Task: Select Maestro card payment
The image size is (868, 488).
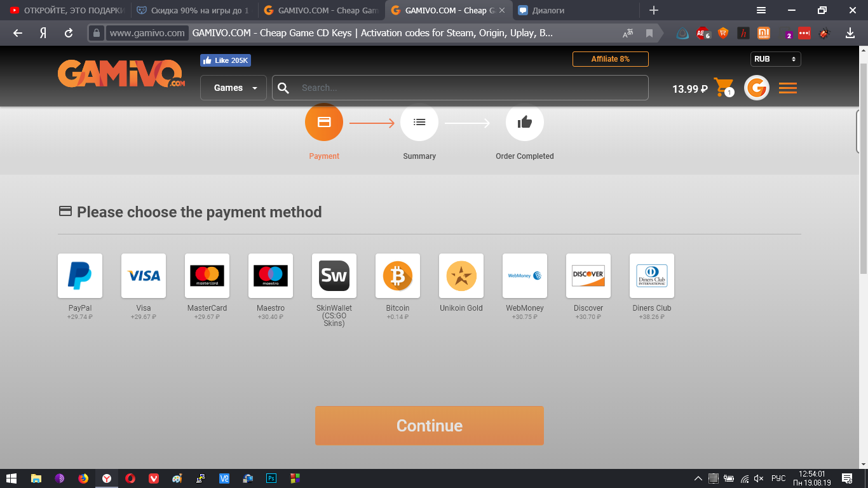Action: coord(271,276)
